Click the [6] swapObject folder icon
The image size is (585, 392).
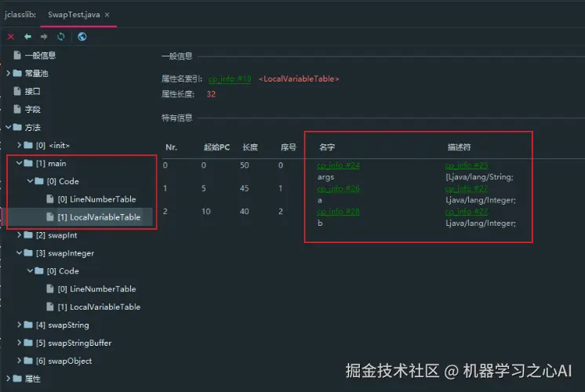point(28,361)
